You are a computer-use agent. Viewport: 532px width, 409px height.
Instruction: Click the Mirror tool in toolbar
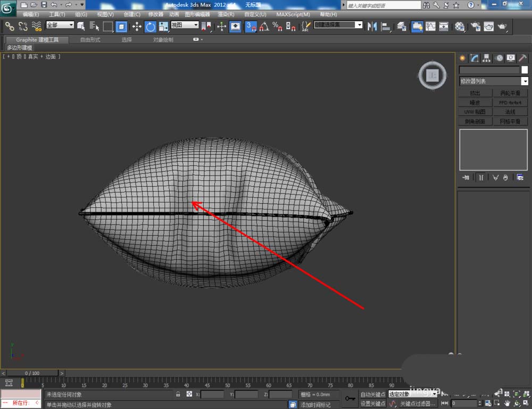(372, 26)
